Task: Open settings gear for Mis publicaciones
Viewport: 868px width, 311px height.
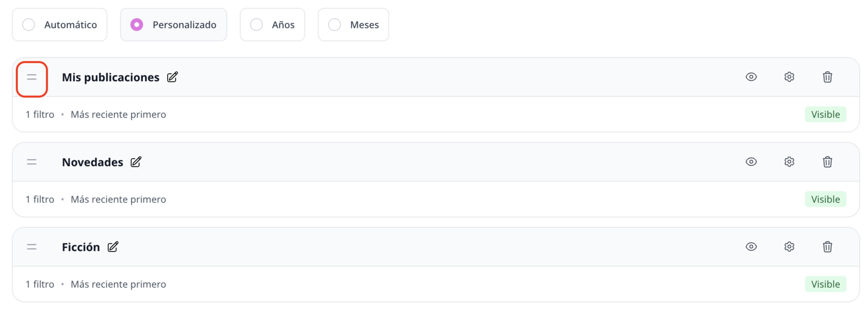Action: pyautogui.click(x=789, y=77)
